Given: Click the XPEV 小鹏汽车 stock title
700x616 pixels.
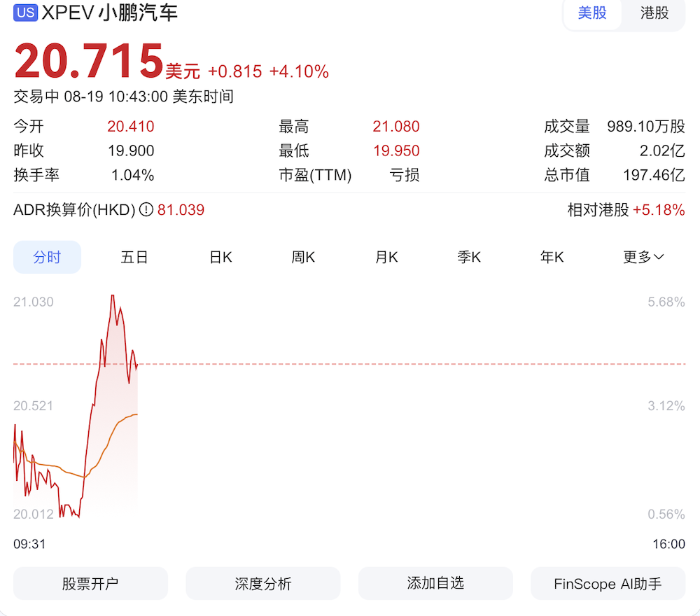Looking at the screenshot, I should pyautogui.click(x=108, y=13).
